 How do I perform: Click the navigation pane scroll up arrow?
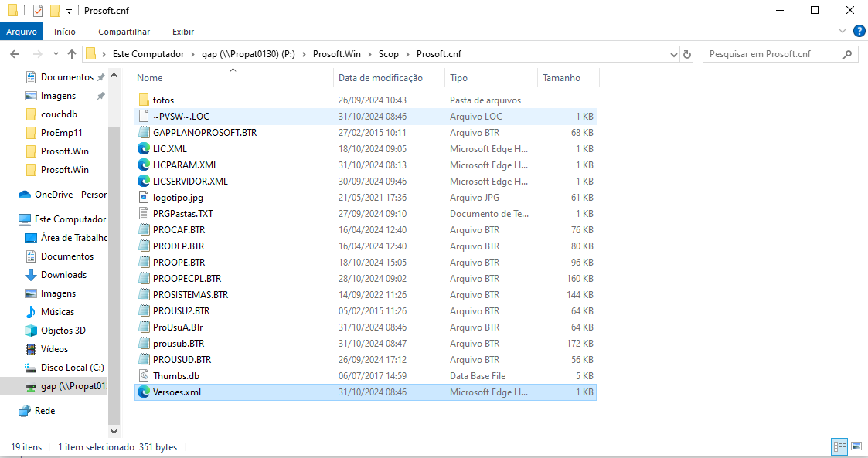click(x=114, y=75)
